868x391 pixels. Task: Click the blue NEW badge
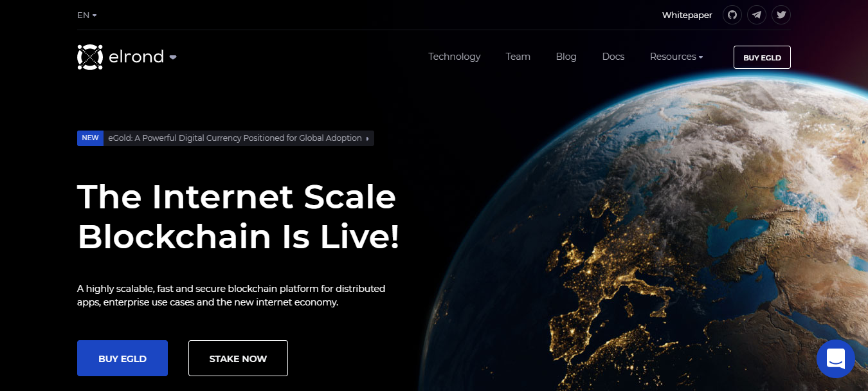pos(90,138)
